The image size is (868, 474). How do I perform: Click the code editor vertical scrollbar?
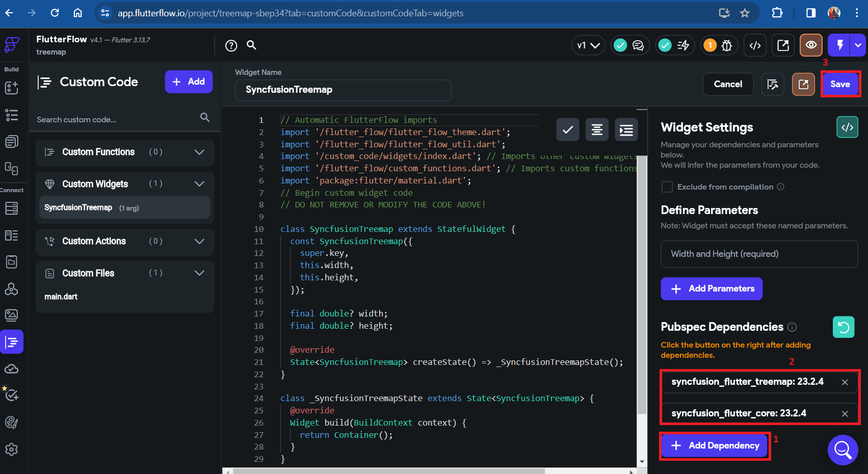click(x=642, y=285)
